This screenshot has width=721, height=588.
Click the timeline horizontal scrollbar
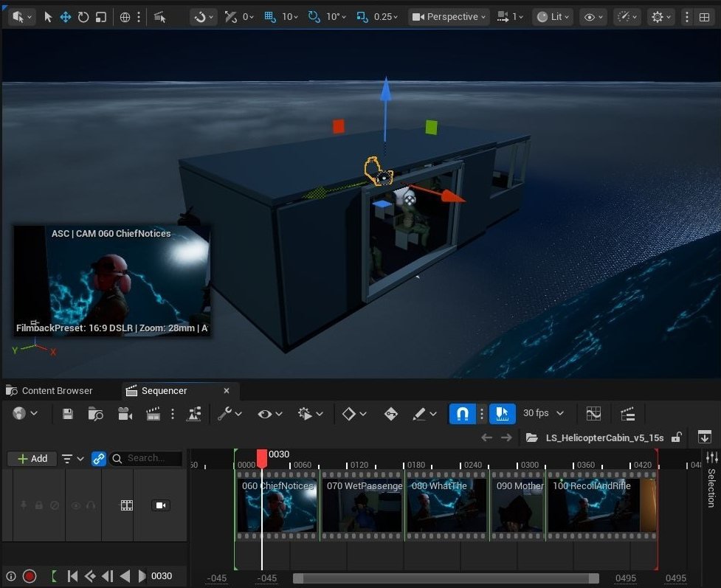pyautogui.click(x=446, y=578)
